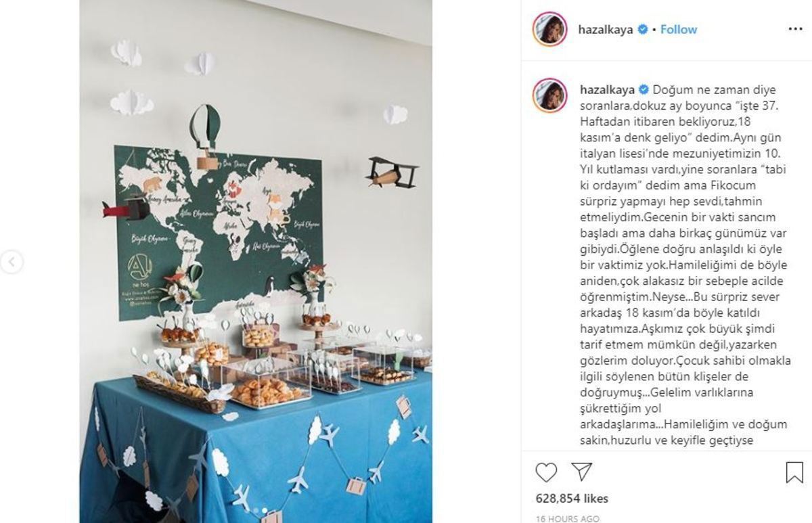Follow the hazalkaya account
Image resolution: width=812 pixels, height=523 pixels.
pyautogui.click(x=679, y=30)
